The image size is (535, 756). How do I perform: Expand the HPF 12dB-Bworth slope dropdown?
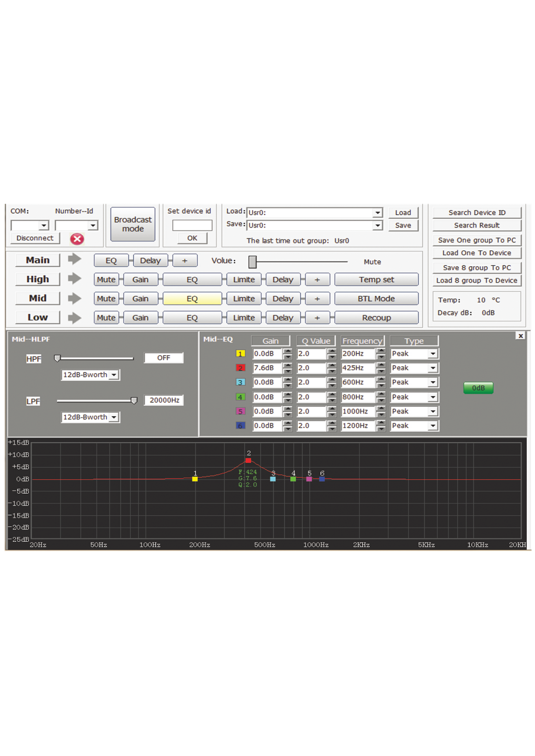[x=114, y=375]
